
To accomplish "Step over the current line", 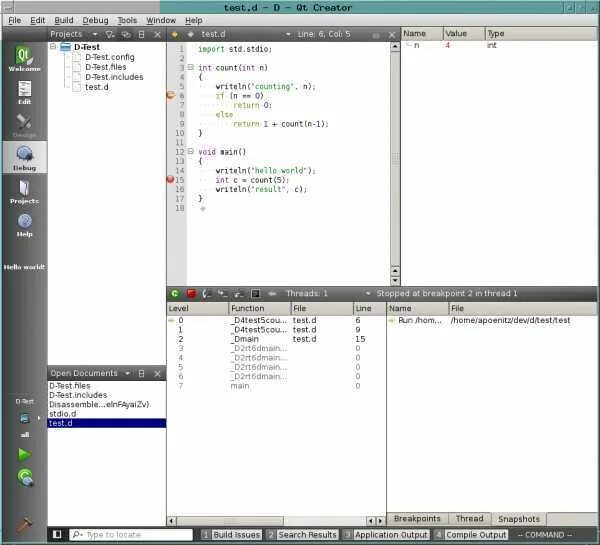I will [x=207, y=294].
